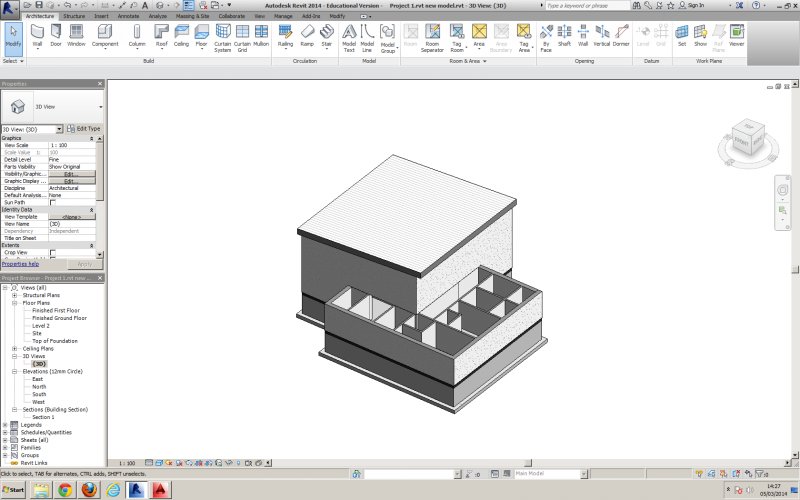Open the Work Plane Viewer
The width and height of the screenshot is (800, 500).
click(736, 36)
